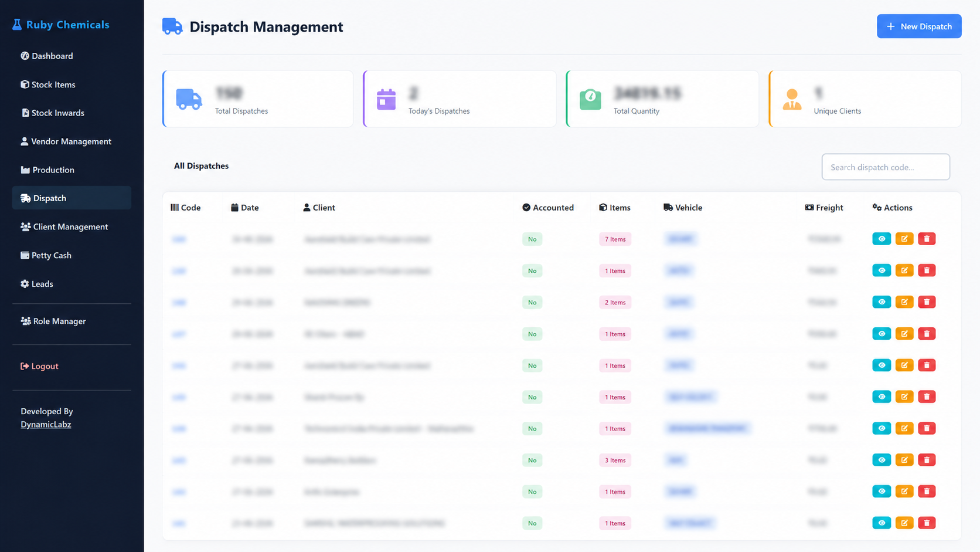The height and width of the screenshot is (552, 980).
Task: Click the 'Today's Dispatches' card label
Action: point(439,111)
